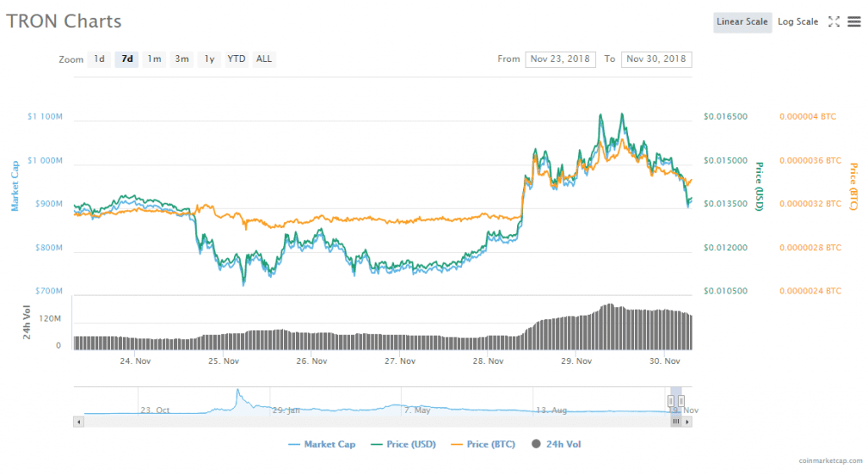Edit the To date field Nov 30, 2018

click(x=657, y=59)
